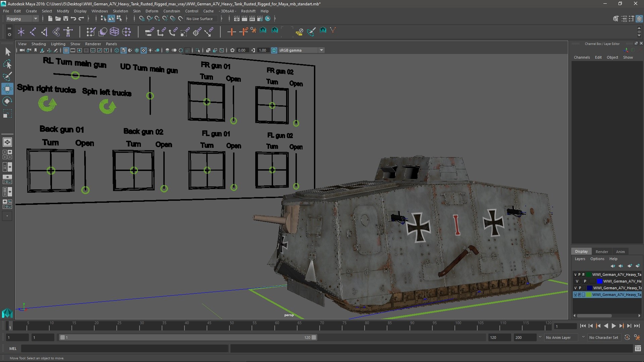
Task: Click the playback end time field showing 120
Action: pyautogui.click(x=499, y=338)
